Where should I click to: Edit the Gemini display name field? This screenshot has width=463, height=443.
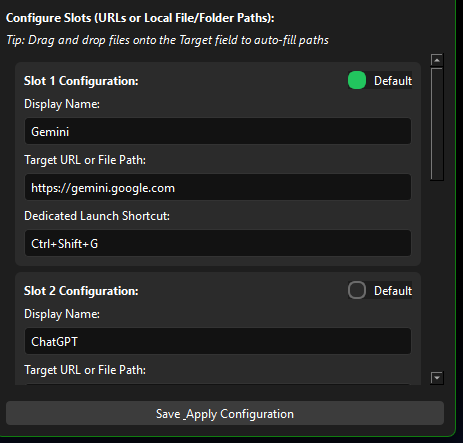218,131
